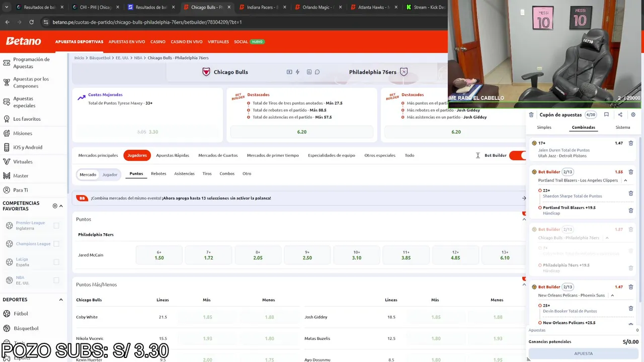Screen dimensions: 644x362
Task: Share the bet coupon
Action: (x=620, y=115)
